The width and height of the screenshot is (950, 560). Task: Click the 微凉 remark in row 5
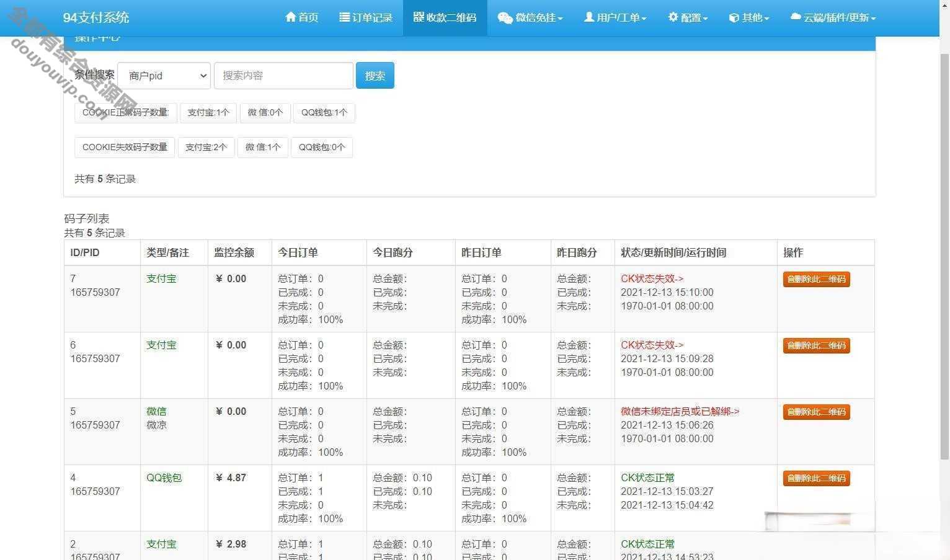pos(156,425)
